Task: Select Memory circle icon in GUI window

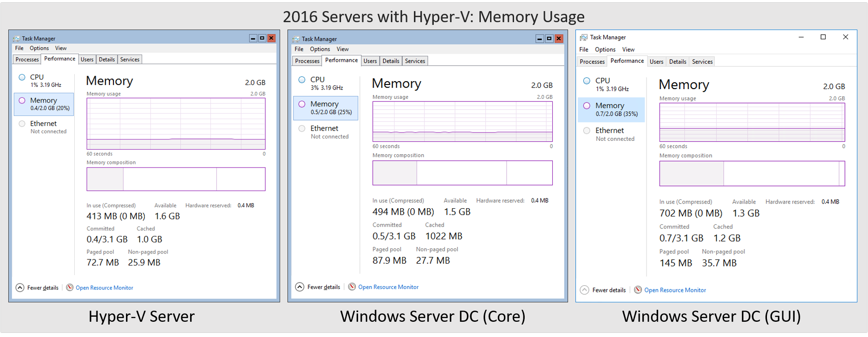Action: pyautogui.click(x=587, y=105)
